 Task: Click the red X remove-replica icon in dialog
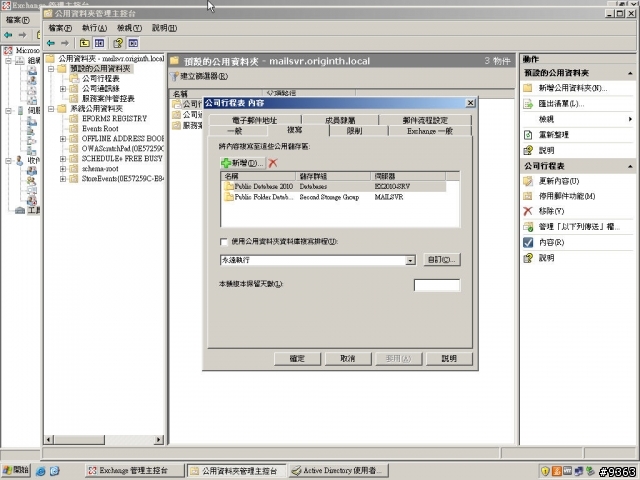273,163
